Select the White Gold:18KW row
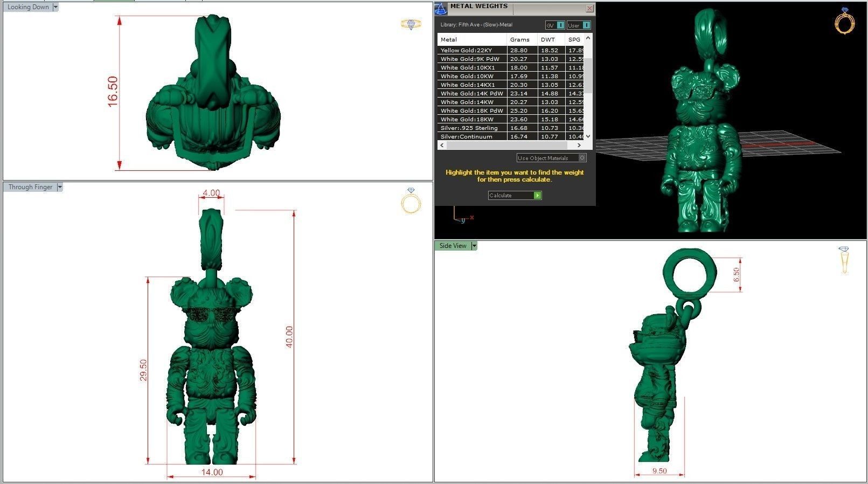This screenshot has width=868, height=484. click(511, 119)
